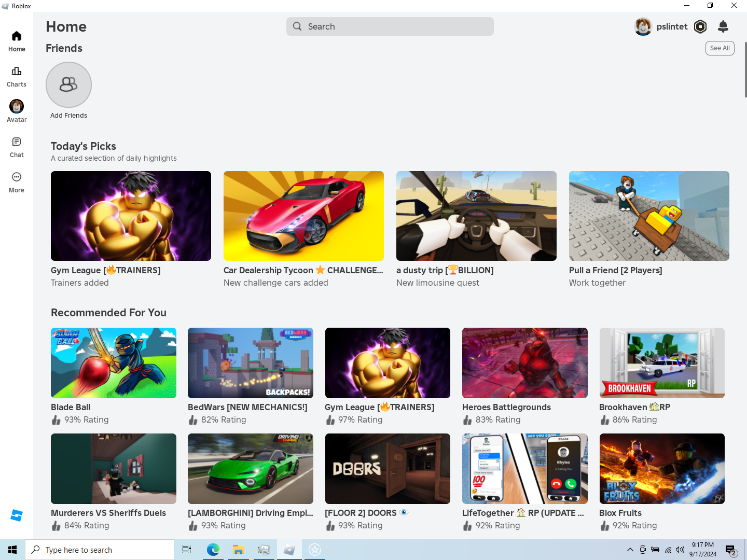Open Blox Fruits thumbnail
Screen dimensions: 747x560
tap(662, 469)
